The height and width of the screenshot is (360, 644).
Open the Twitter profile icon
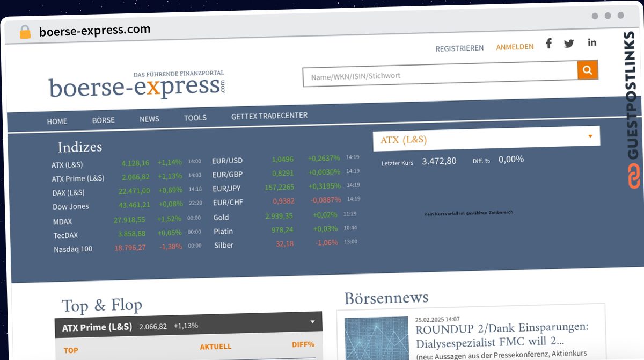569,44
